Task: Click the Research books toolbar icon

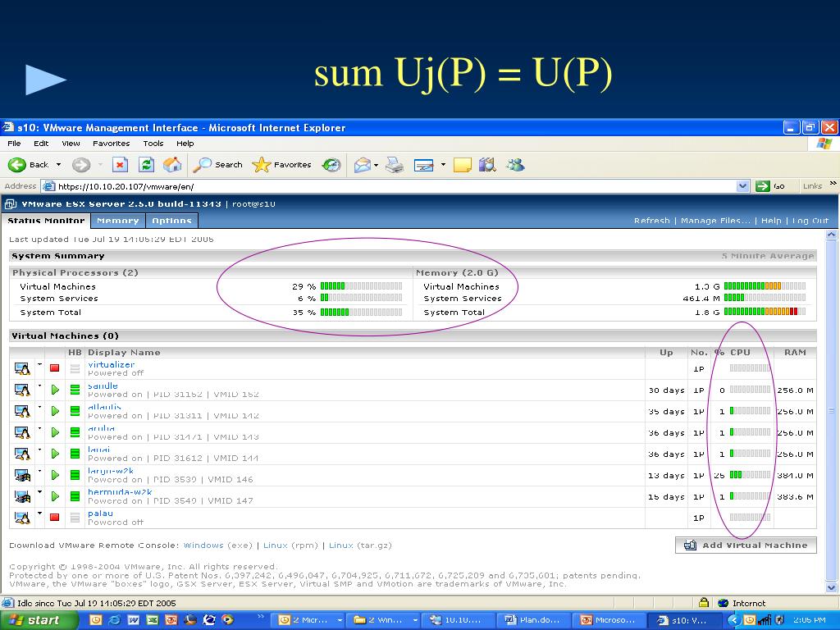Action: [x=487, y=164]
